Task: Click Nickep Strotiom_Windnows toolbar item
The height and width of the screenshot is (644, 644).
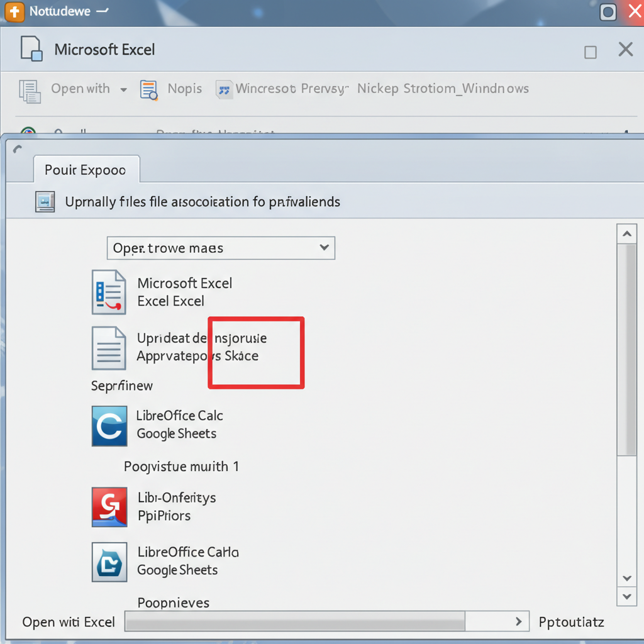Action: point(443,89)
